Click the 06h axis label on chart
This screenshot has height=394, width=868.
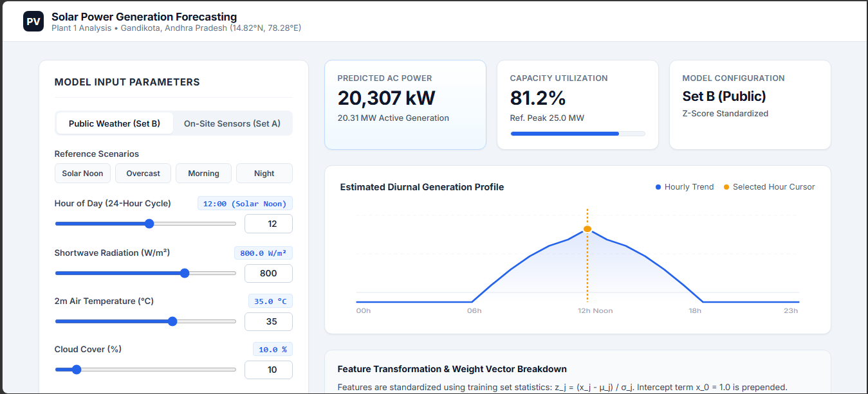[x=474, y=311]
